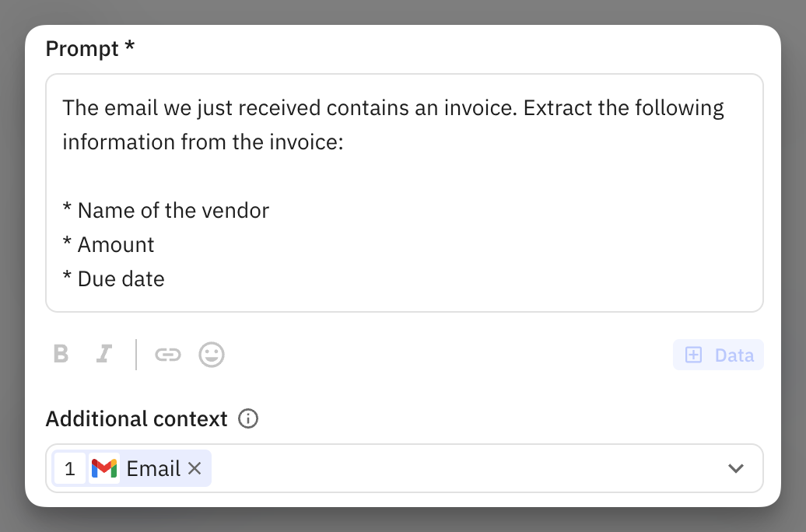Place cursor on the "Amount" line
The height and width of the screenshot is (532, 806).
click(x=108, y=244)
